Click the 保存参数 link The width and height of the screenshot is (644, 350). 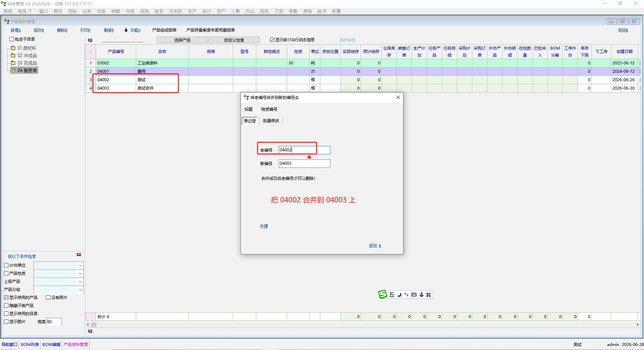(x=347, y=40)
